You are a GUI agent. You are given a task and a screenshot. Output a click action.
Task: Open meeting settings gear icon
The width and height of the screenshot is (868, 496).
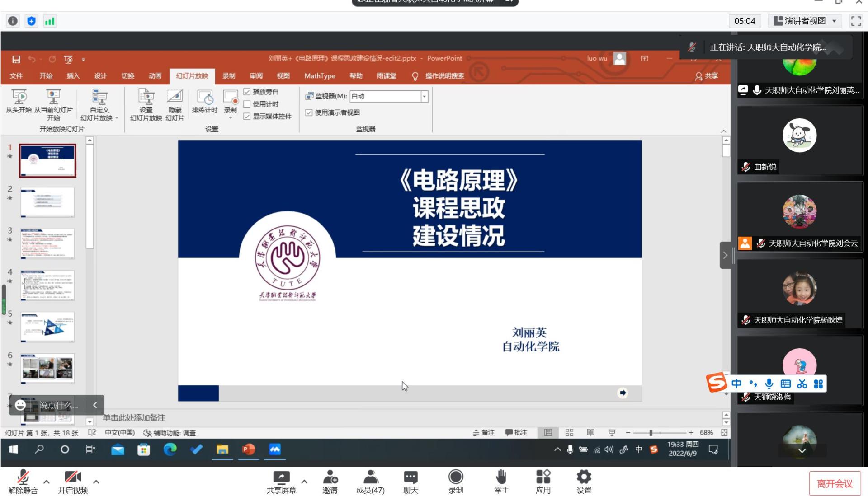pos(584,477)
